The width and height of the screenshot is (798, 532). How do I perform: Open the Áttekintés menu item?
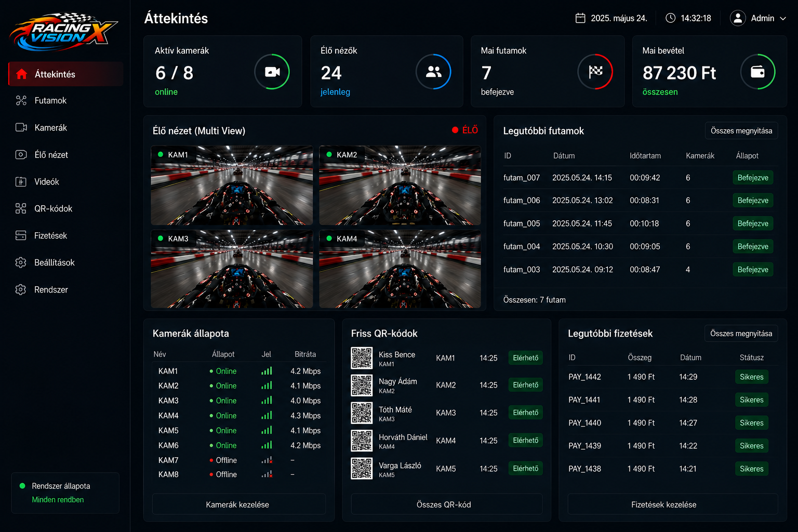point(65,74)
